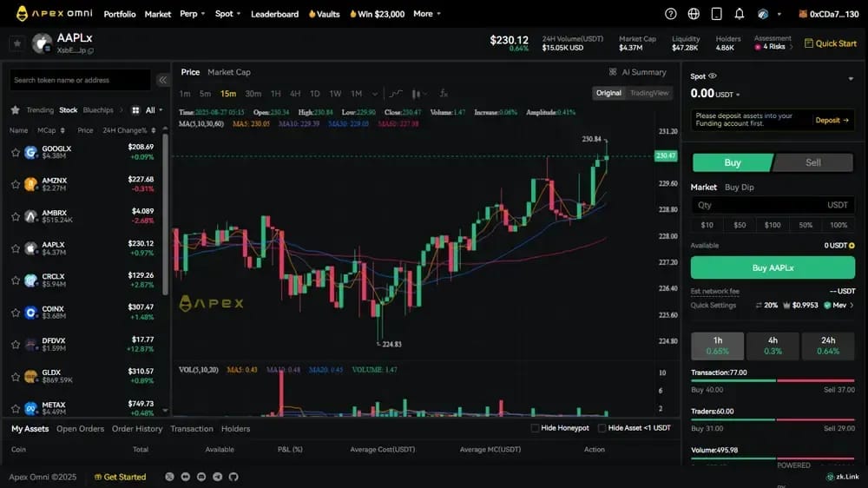Screen dimensions: 868x488
Task: Expand the Spot menu
Action: point(227,14)
